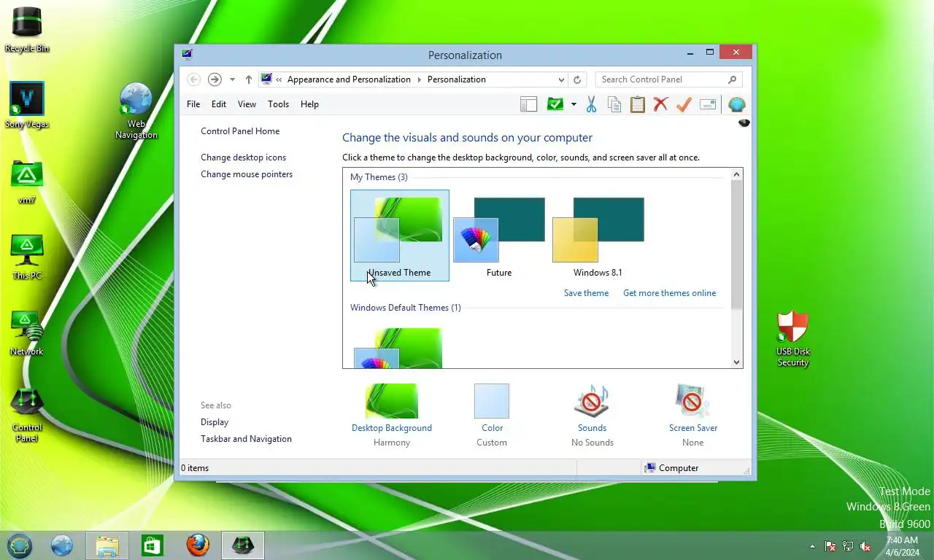Open Control Panel Home link

(240, 131)
